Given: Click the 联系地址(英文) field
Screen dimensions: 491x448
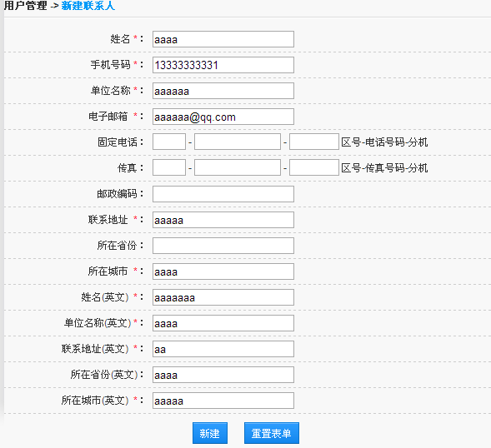Looking at the screenshot, I should coord(223,349).
